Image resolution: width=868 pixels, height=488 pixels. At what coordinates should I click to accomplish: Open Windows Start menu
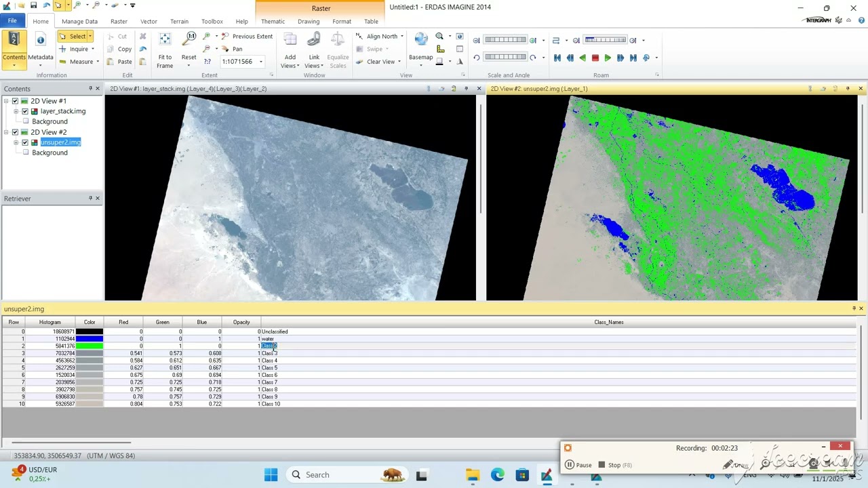click(x=271, y=474)
